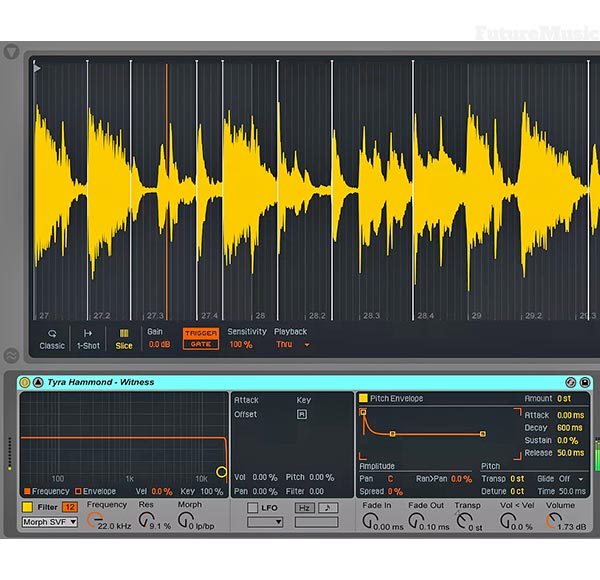This screenshot has height=580, width=600.
Task: Click the Vol < Vel knob
Action: [507, 521]
